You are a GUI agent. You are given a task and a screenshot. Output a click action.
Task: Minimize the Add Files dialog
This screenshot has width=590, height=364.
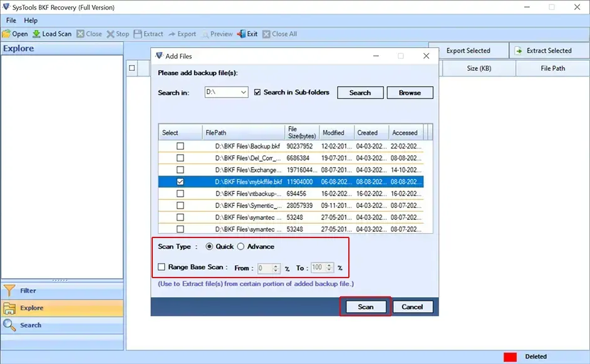pos(376,56)
